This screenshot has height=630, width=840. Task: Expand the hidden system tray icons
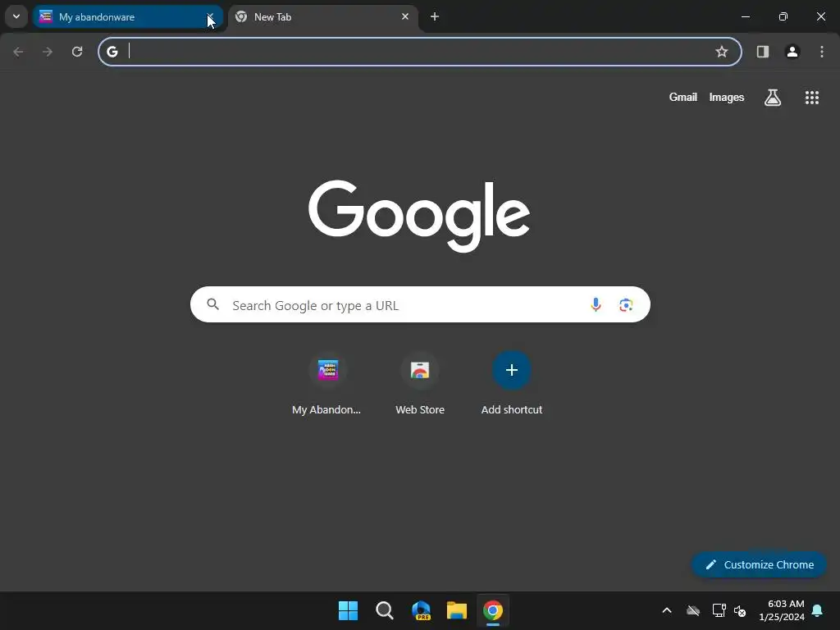[x=666, y=610]
